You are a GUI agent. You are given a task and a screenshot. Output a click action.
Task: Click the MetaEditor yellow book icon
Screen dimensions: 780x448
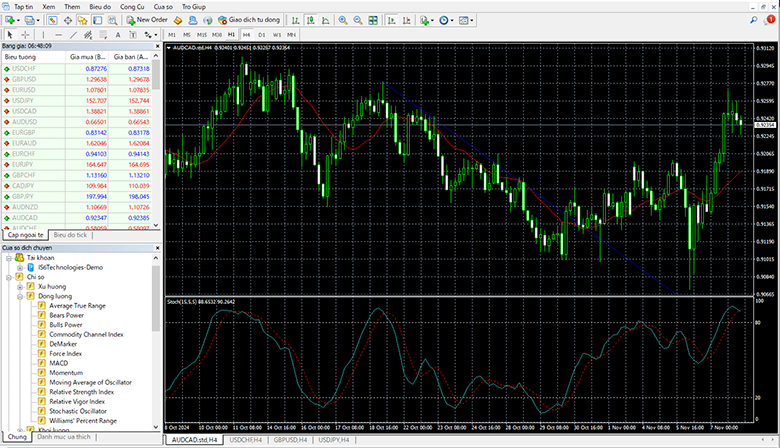click(178, 20)
